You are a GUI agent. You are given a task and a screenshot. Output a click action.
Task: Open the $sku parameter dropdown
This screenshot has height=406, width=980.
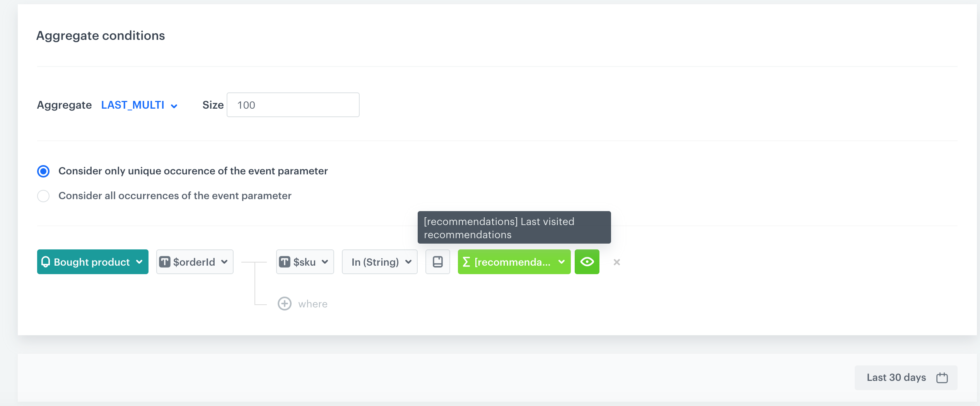coord(325,262)
